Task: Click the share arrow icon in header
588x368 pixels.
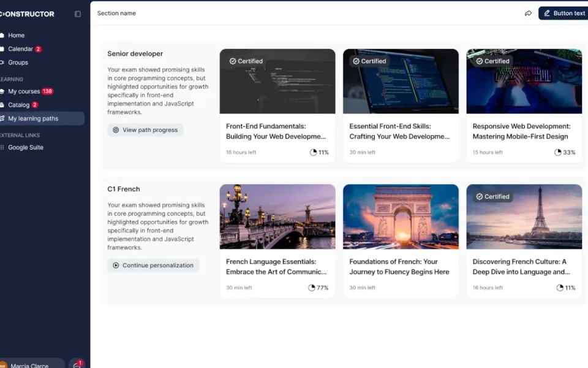Action: click(x=528, y=13)
